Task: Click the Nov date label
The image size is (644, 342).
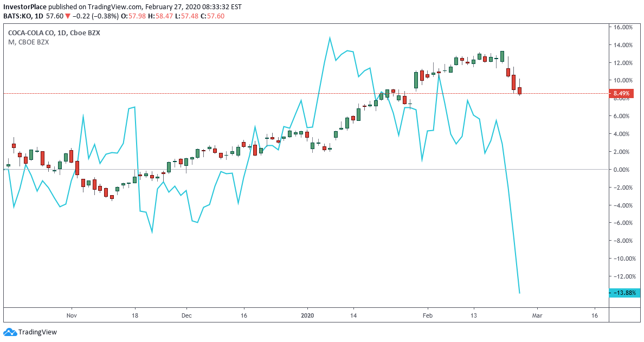Action: tap(72, 315)
